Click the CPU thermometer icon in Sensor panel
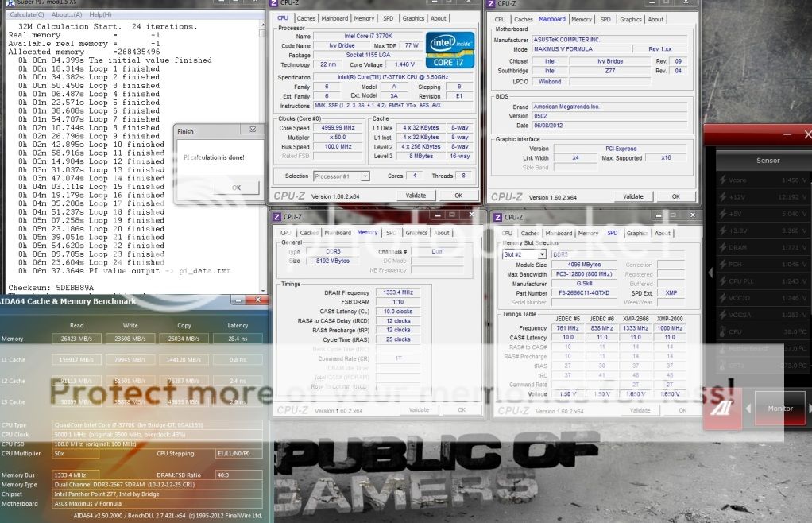The height and width of the screenshot is (523, 812). (721, 331)
